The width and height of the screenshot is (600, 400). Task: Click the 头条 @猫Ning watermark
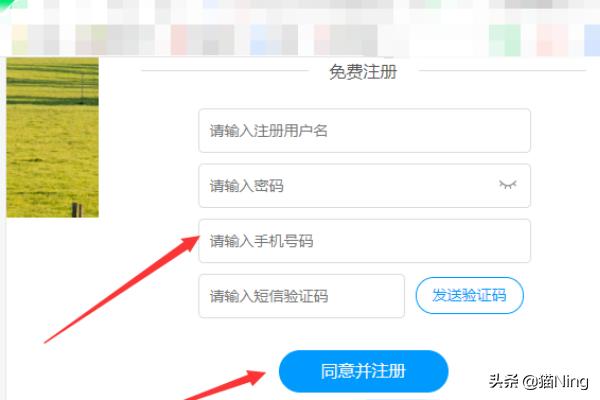coord(538,381)
